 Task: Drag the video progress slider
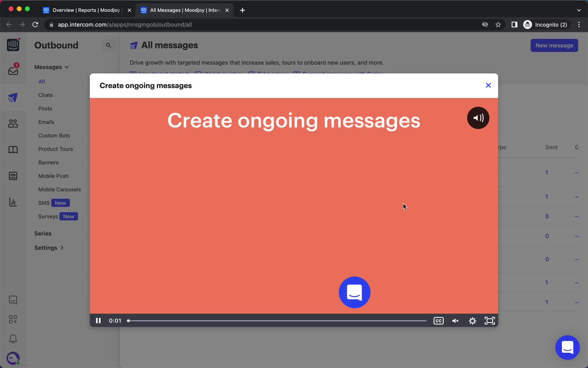[129, 320]
